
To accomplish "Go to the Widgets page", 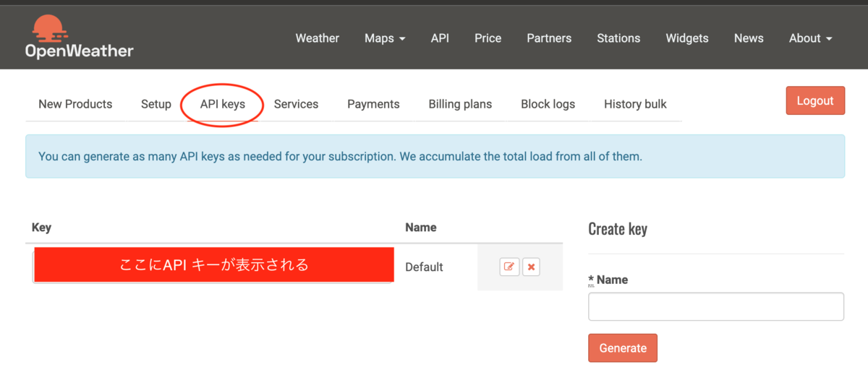I will coord(687,38).
